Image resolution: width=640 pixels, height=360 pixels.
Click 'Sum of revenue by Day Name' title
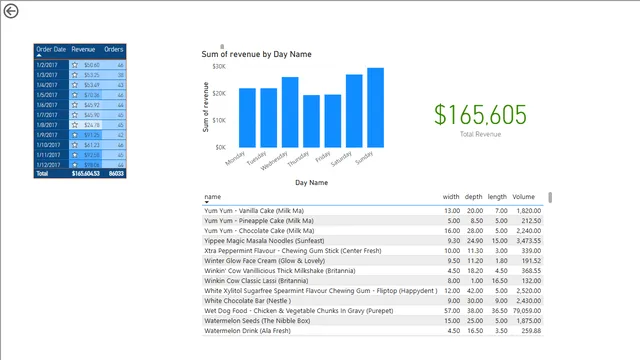[256, 54]
